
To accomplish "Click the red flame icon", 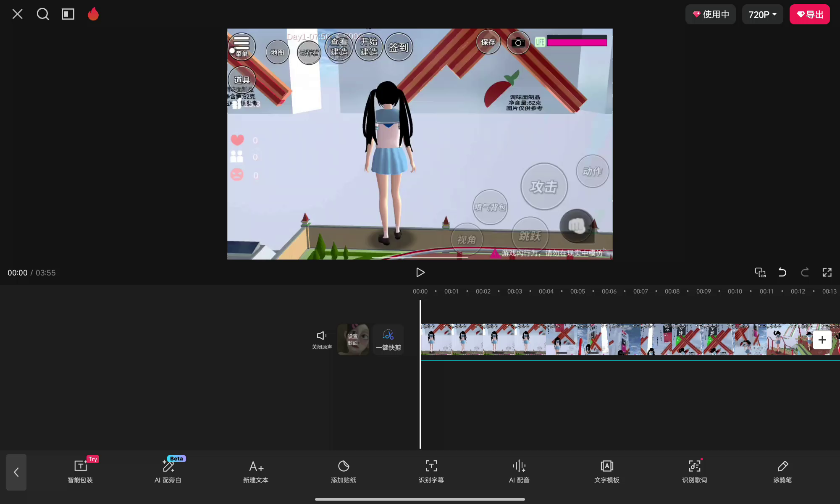I will [93, 14].
